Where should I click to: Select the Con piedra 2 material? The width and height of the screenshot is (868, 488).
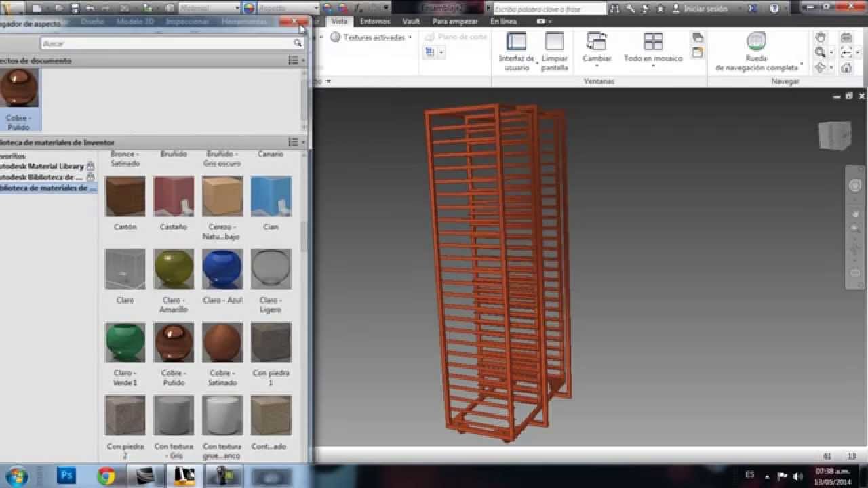point(125,415)
